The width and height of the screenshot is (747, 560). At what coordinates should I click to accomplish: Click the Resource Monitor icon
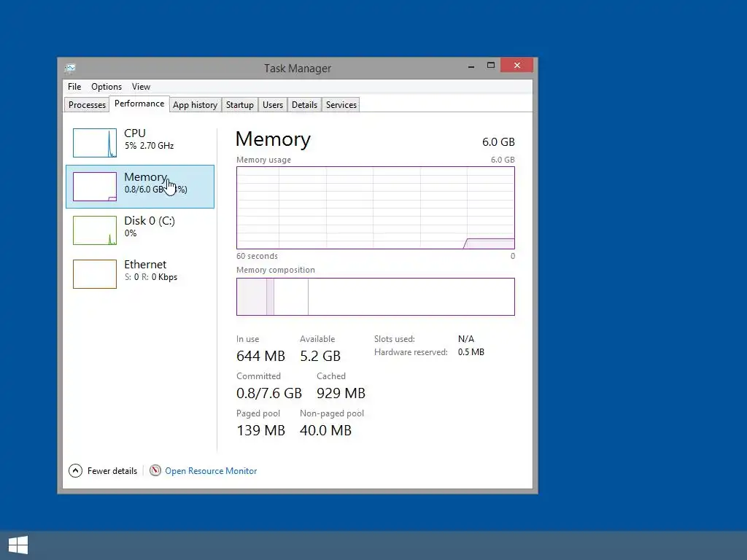155,470
